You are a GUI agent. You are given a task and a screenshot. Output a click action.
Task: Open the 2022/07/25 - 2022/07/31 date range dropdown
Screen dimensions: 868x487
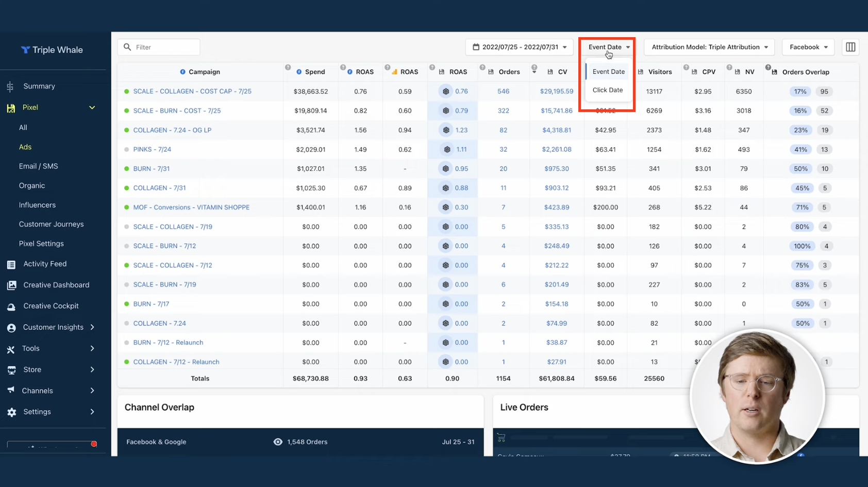520,47
